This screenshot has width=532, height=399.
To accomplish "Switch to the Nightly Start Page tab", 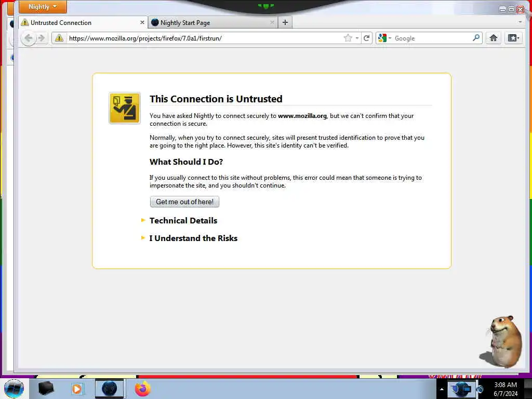I will (212, 23).
